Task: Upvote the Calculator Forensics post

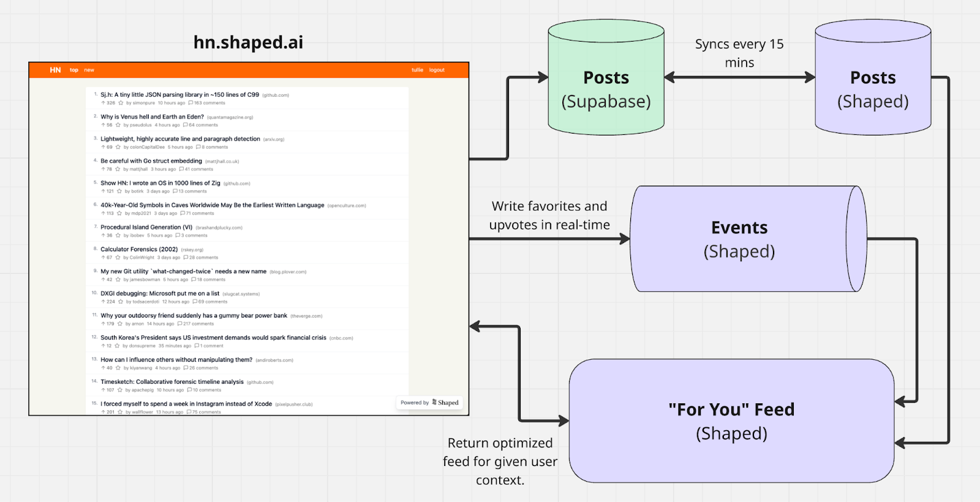Action: point(103,257)
